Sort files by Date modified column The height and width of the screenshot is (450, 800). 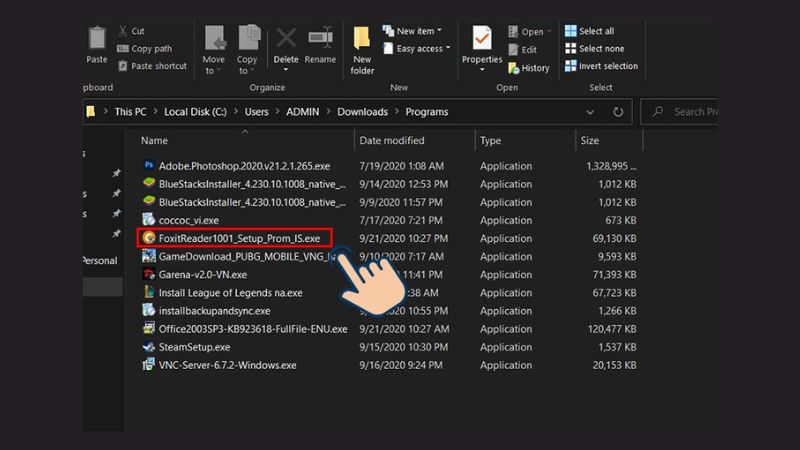click(392, 141)
